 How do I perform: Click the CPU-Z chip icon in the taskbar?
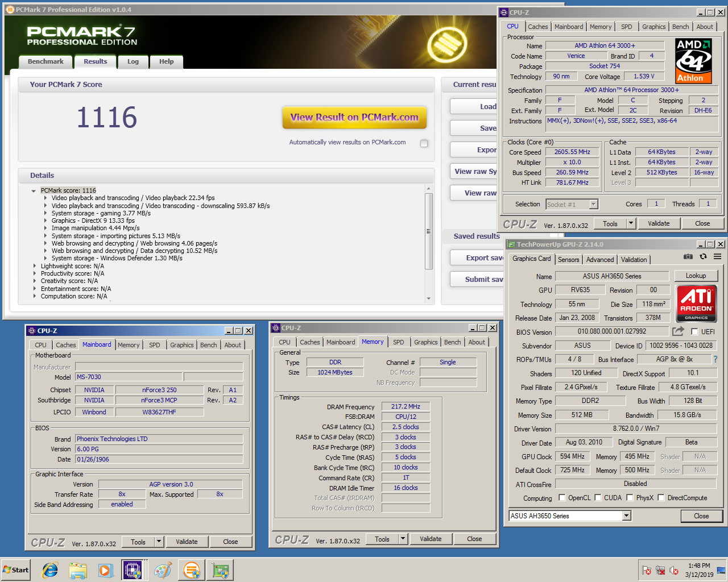coord(133,570)
